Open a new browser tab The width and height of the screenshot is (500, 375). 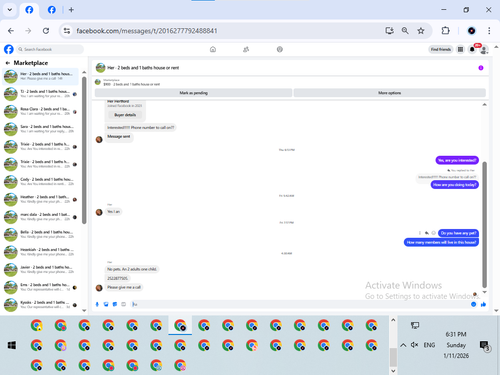pos(71,10)
